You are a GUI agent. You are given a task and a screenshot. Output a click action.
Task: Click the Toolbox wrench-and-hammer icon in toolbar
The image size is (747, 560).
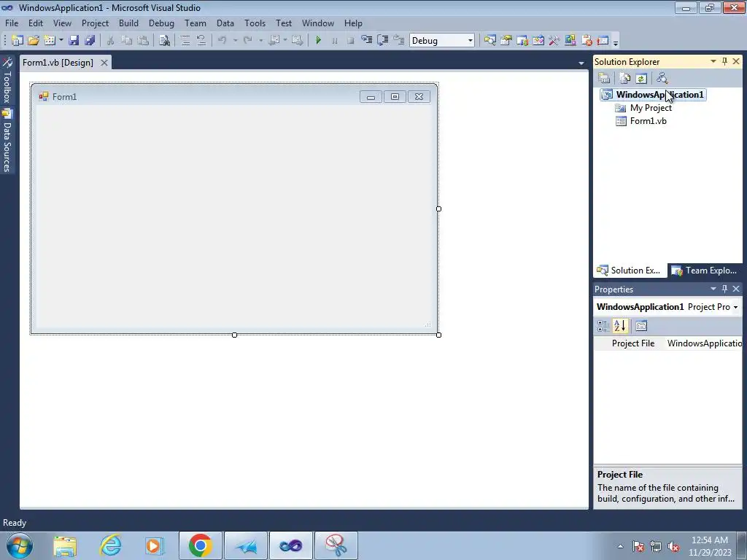(554, 41)
